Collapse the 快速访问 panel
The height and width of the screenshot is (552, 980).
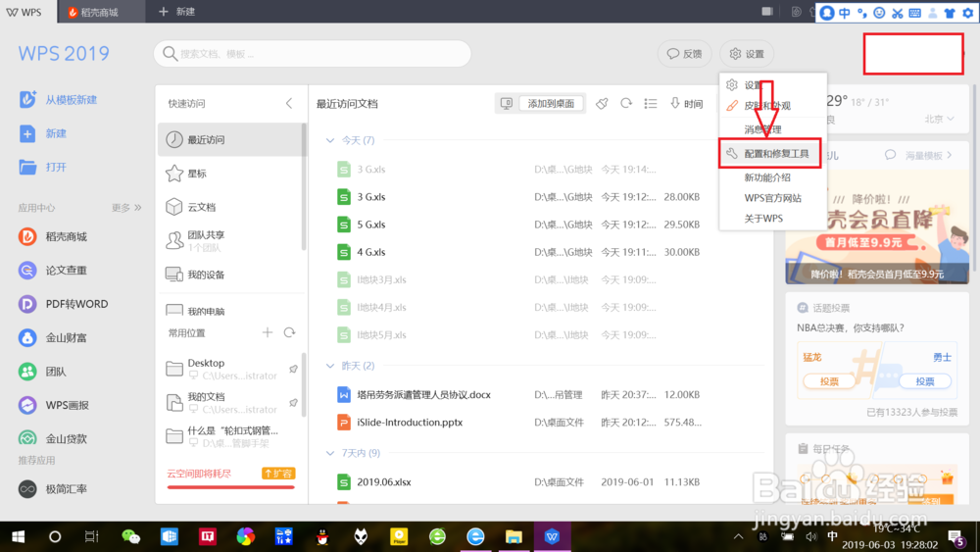(x=289, y=103)
